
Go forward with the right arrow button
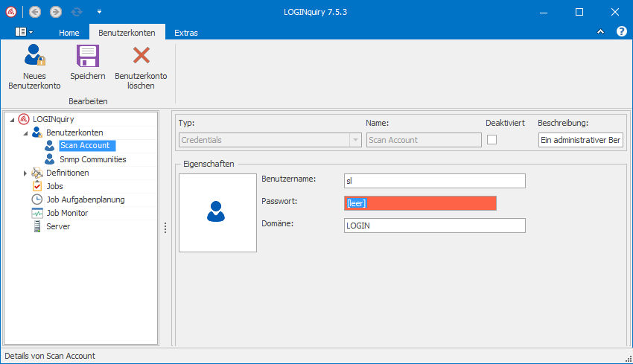click(56, 12)
